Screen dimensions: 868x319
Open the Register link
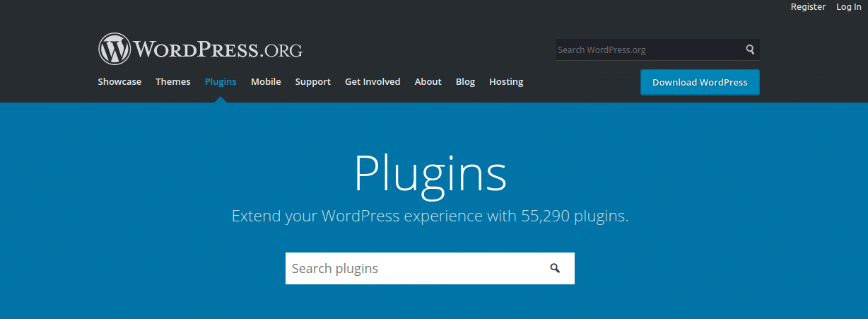[808, 7]
